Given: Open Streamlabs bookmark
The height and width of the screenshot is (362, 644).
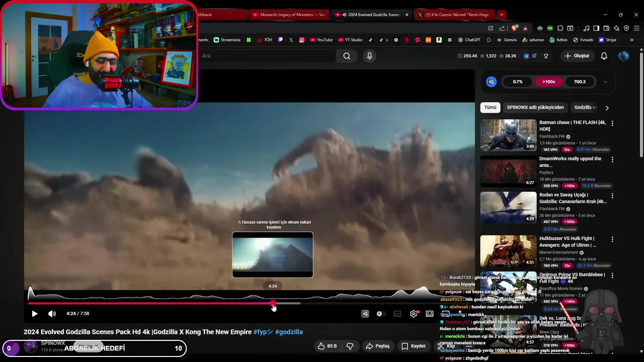Looking at the screenshot, I should (x=227, y=40).
